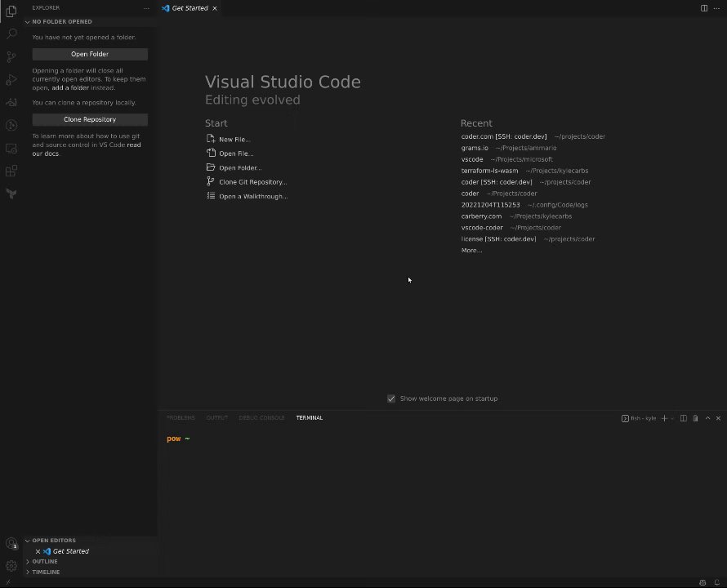Split the editor to the right
The image size is (727, 588).
pos(704,8)
